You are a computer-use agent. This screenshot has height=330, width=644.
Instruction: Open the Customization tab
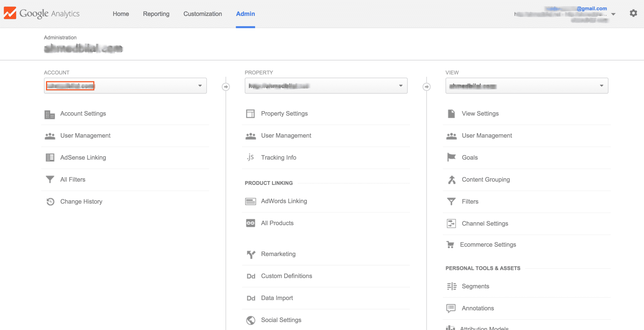(203, 14)
